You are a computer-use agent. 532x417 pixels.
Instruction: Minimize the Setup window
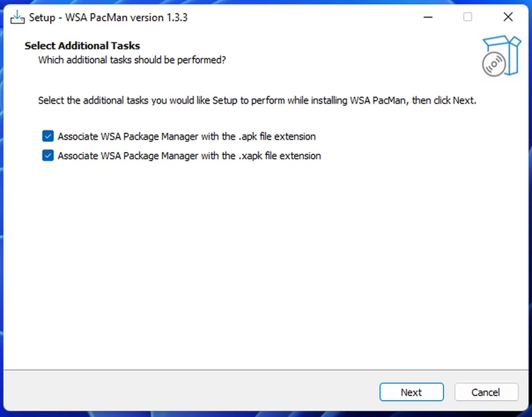pos(427,17)
